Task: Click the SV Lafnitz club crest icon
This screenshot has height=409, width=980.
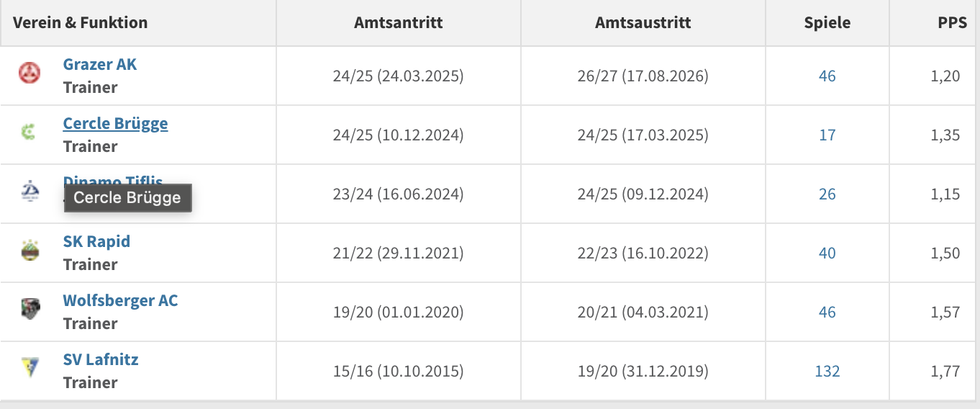Action: (x=30, y=368)
